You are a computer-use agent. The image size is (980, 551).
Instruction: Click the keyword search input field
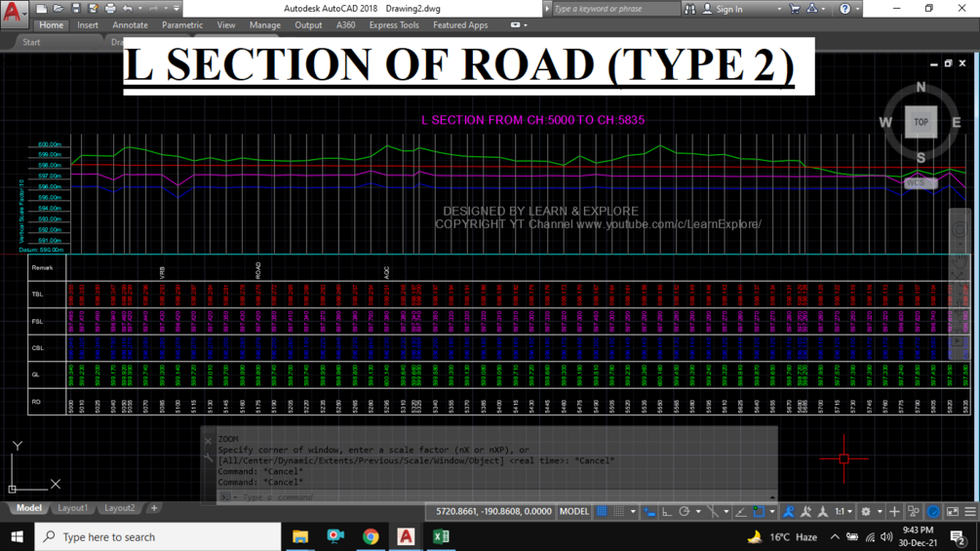[615, 9]
